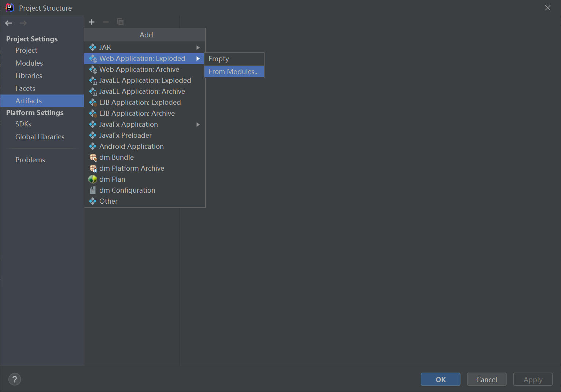Choose dm Bundle artifact type
This screenshot has height=392, width=561.
(145, 157)
